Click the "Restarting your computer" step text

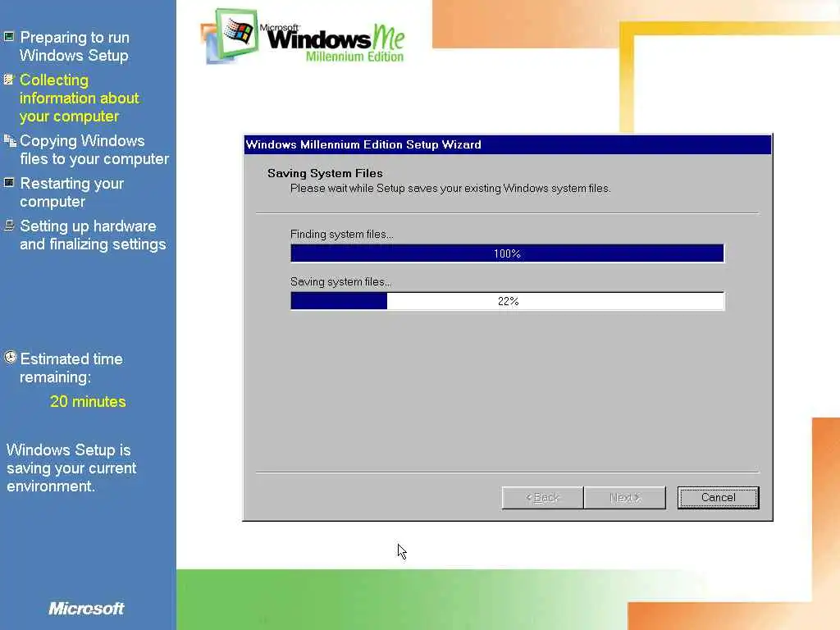click(x=72, y=192)
